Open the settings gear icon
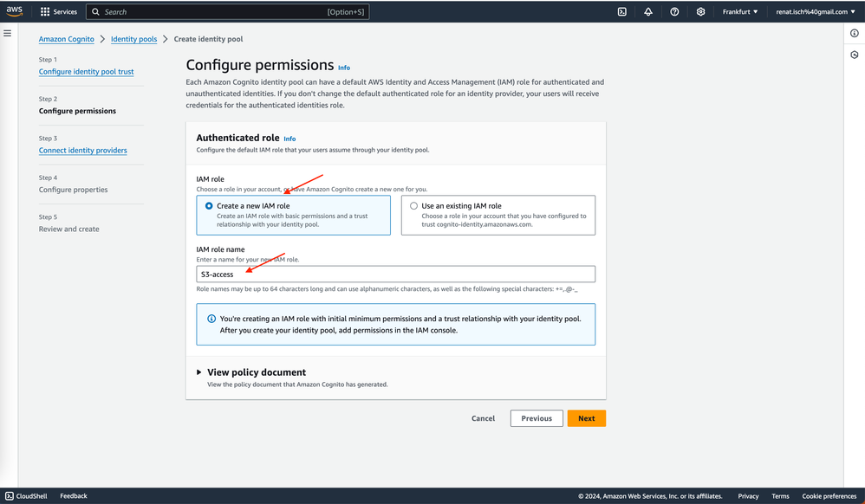Image resolution: width=865 pixels, height=504 pixels. [x=700, y=11]
